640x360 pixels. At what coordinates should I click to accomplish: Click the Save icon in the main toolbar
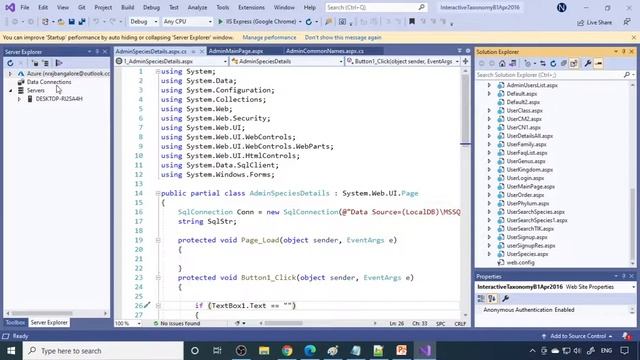point(71,22)
